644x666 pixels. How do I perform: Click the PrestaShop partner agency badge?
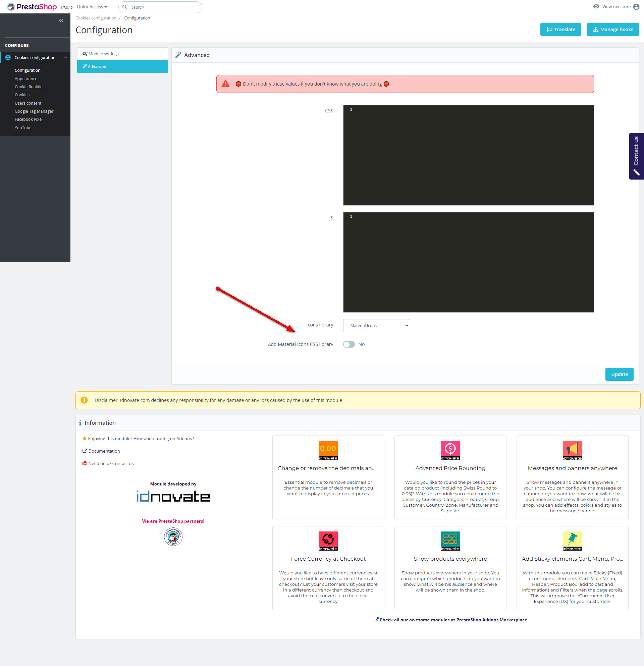pos(173,536)
